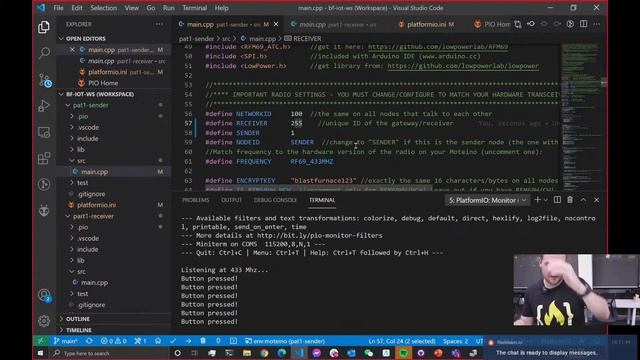Click the PlatformIO Upload arrow in the status bar
Image resolution: width=640 pixels, height=360 pixels.
click(x=188, y=341)
